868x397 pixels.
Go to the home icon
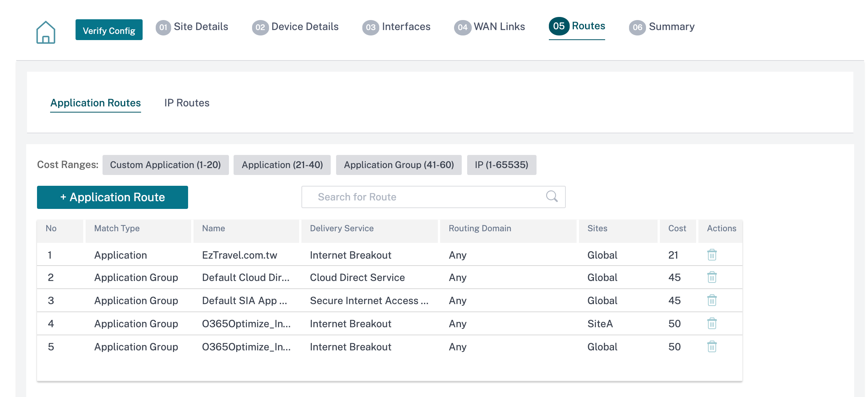(46, 32)
